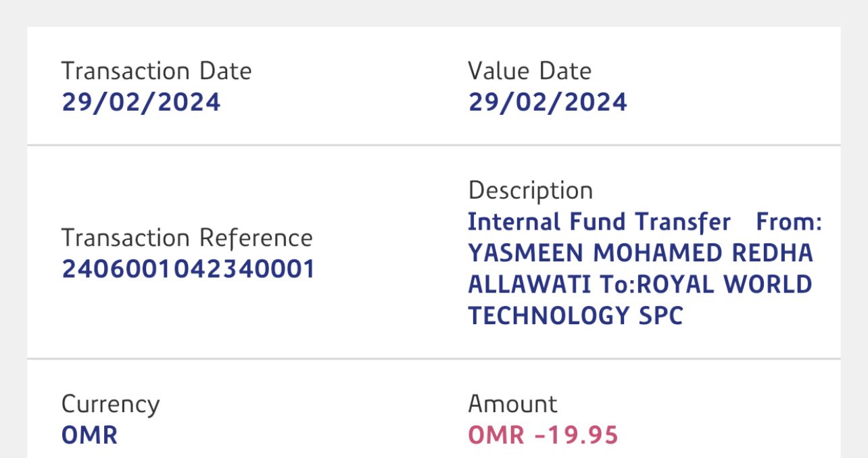The image size is (868, 458).
Task: Click the ALLAWATI surname text
Action: click(519, 284)
